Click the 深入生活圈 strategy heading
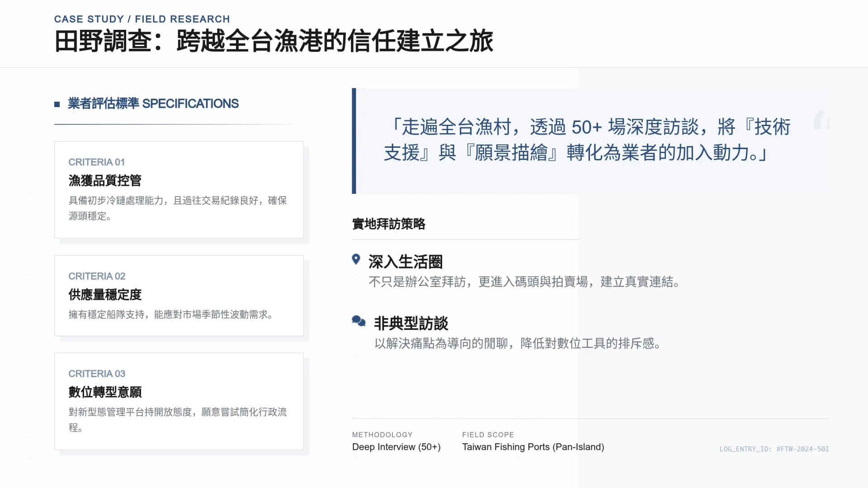Screen dimensions: 868x488 coord(405,262)
